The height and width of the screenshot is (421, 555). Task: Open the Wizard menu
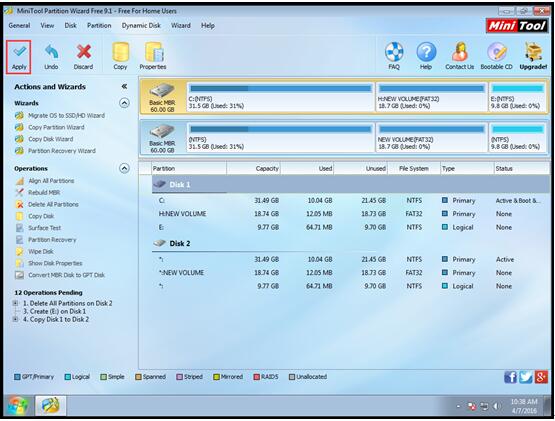coord(181,25)
